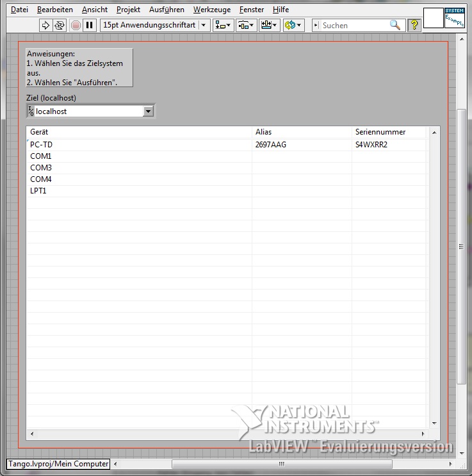
Task: Open the Resize Objects toolbar menu
Action: (x=269, y=25)
